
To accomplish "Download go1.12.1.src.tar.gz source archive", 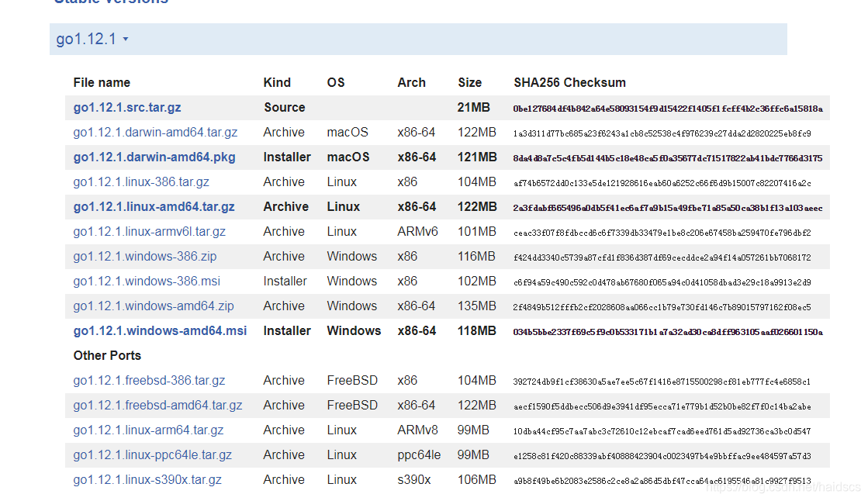I will [x=126, y=107].
